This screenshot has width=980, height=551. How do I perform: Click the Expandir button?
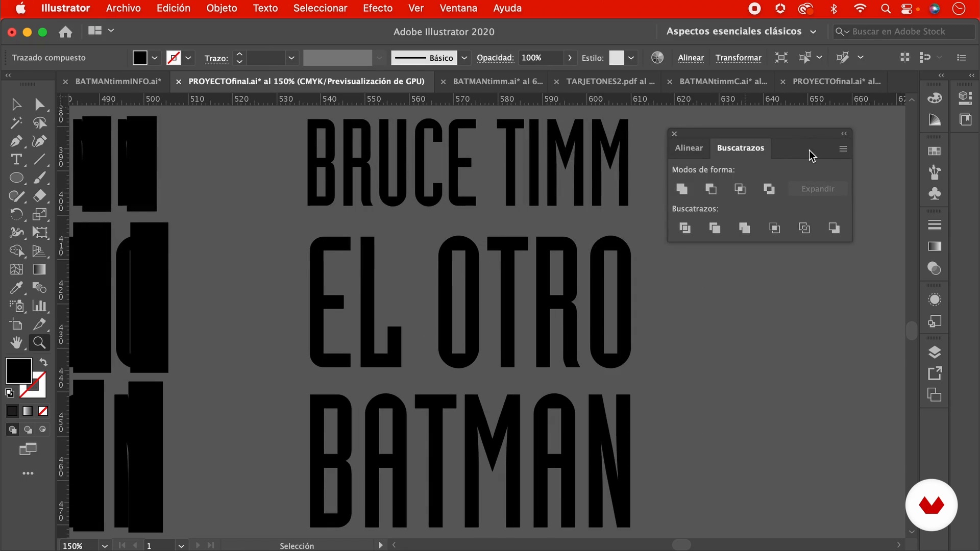[x=818, y=189]
